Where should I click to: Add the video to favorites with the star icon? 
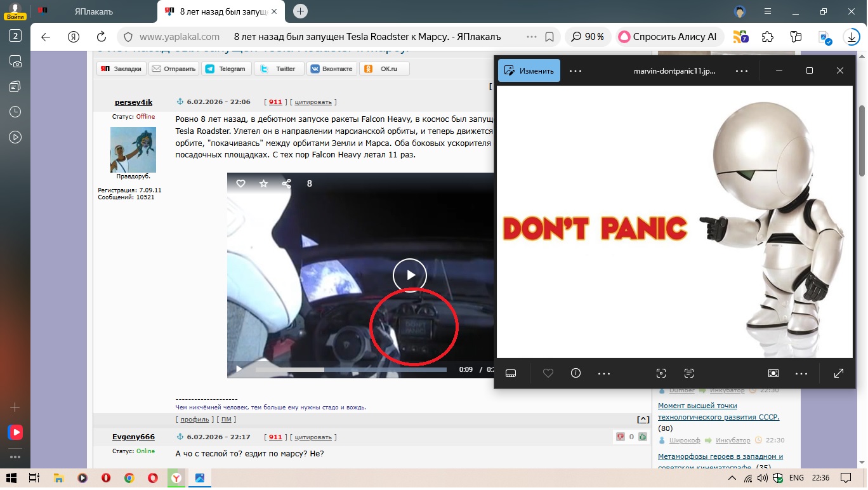[263, 183]
